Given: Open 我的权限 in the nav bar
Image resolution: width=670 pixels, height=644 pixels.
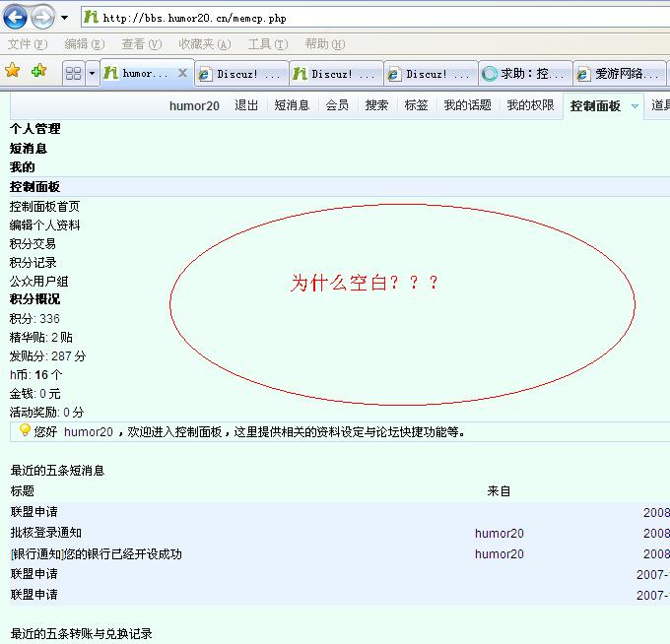Looking at the screenshot, I should pyautogui.click(x=530, y=105).
